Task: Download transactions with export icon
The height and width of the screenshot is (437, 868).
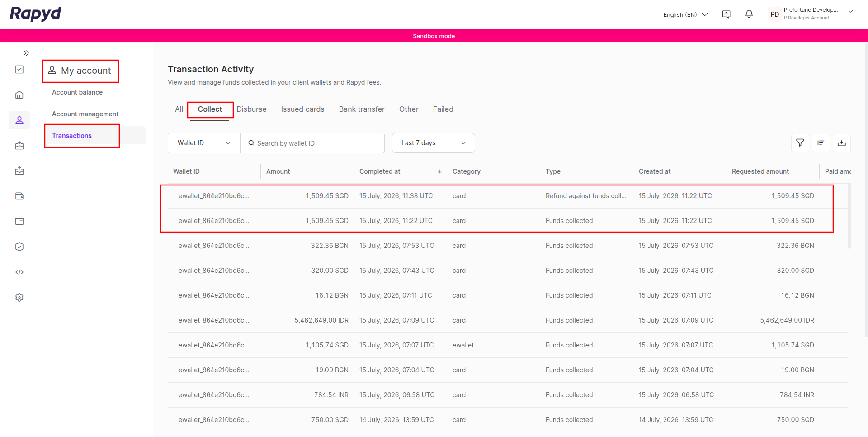Action: pyautogui.click(x=842, y=143)
